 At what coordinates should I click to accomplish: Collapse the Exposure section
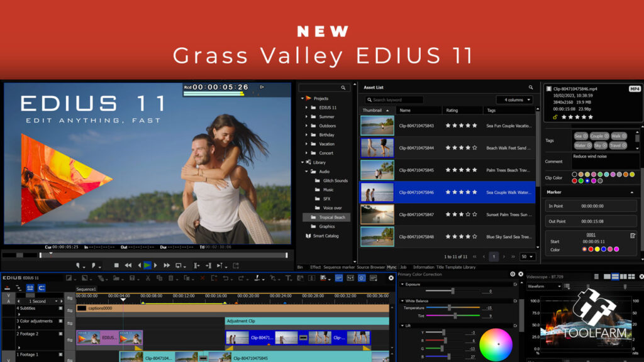point(402,284)
